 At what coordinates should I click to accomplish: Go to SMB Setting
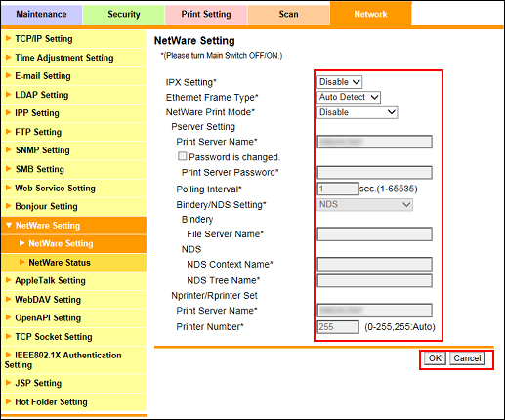click(73, 169)
